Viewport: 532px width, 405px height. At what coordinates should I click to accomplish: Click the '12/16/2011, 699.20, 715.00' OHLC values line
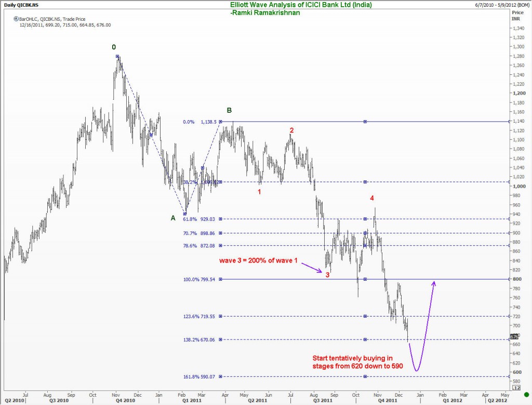tap(65, 25)
